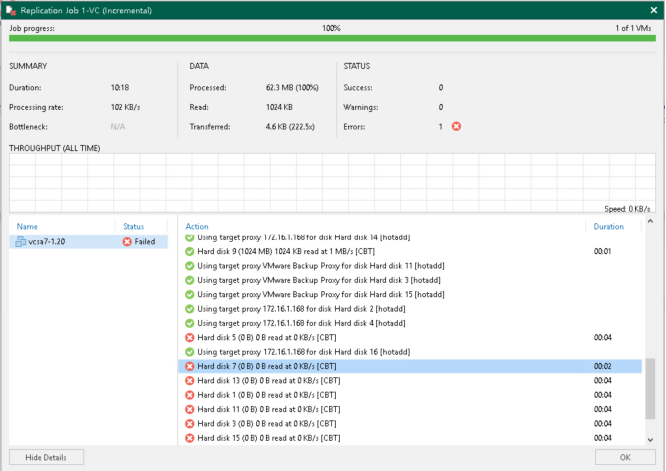Click error icon on Hard disk 13 row
Screen dimensions: 666x471
(x=189, y=381)
